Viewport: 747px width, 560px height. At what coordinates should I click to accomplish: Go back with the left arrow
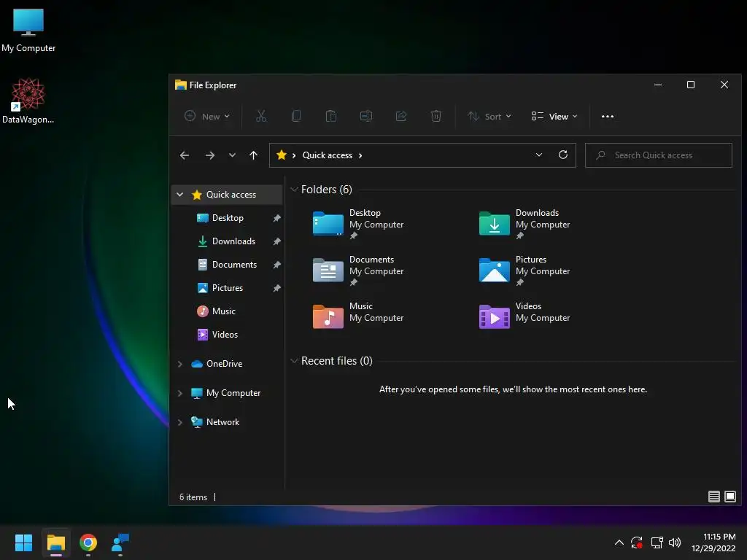tap(185, 155)
